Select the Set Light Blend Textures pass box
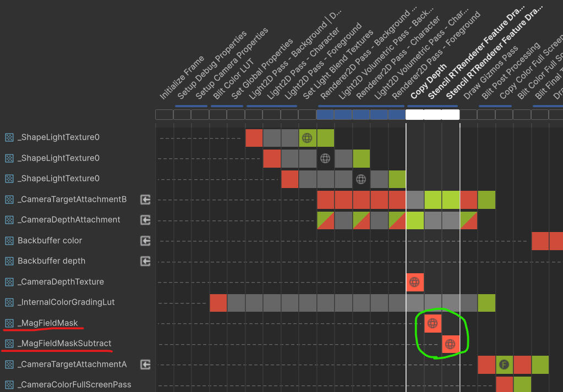 click(x=307, y=114)
